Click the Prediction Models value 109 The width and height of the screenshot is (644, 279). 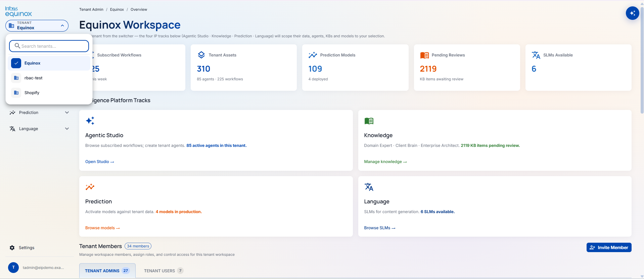pyautogui.click(x=315, y=69)
